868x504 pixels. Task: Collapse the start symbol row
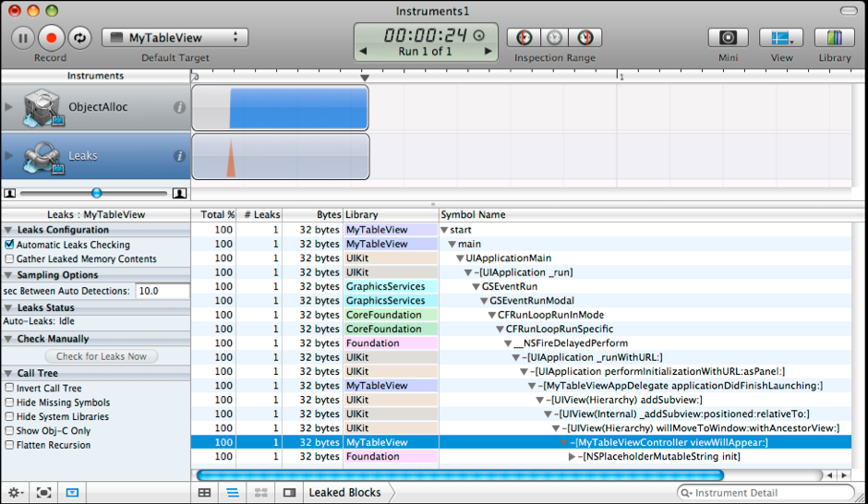tap(444, 230)
